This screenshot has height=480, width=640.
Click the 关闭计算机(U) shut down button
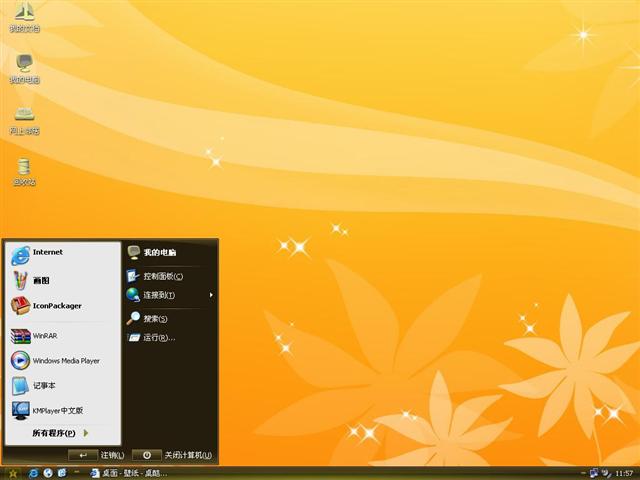click(172, 455)
